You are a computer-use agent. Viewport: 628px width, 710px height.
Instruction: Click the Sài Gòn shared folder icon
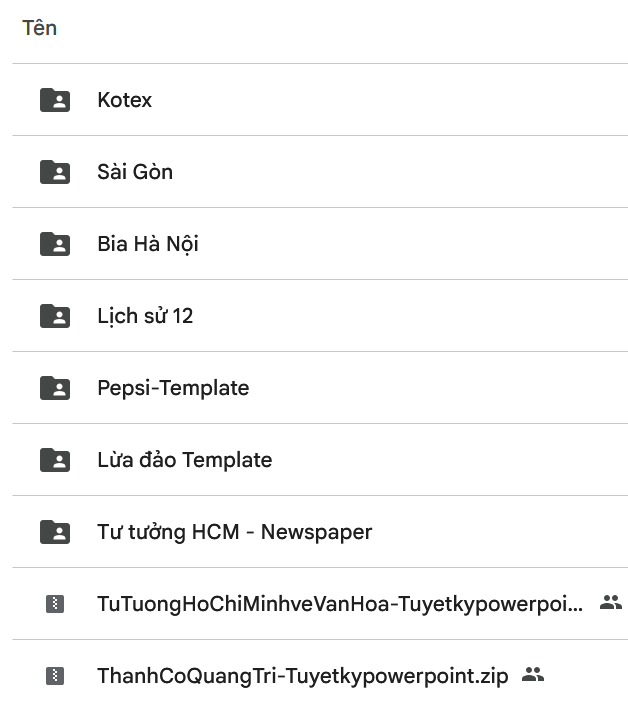[55, 172]
